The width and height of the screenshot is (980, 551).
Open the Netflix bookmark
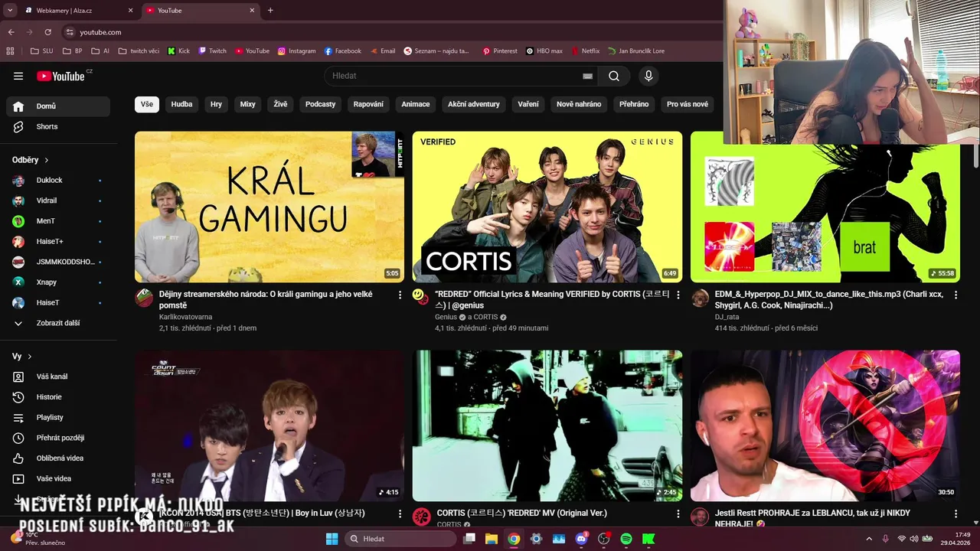click(584, 51)
